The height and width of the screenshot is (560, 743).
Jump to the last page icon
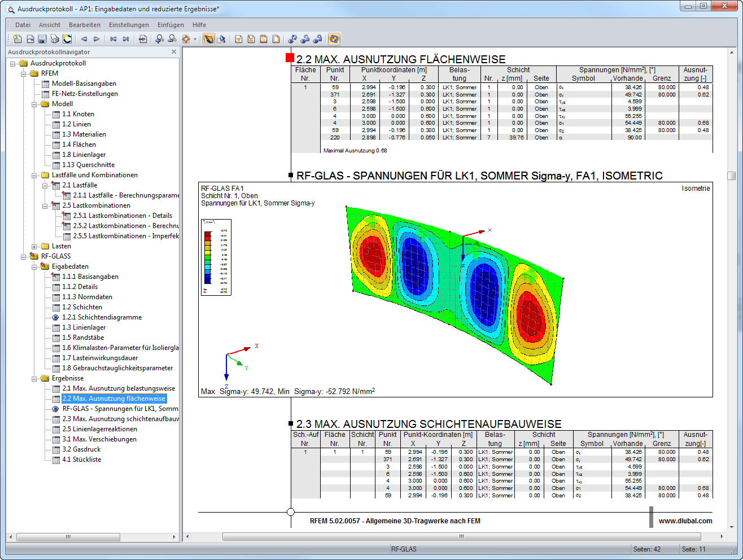pyautogui.click(x=126, y=39)
